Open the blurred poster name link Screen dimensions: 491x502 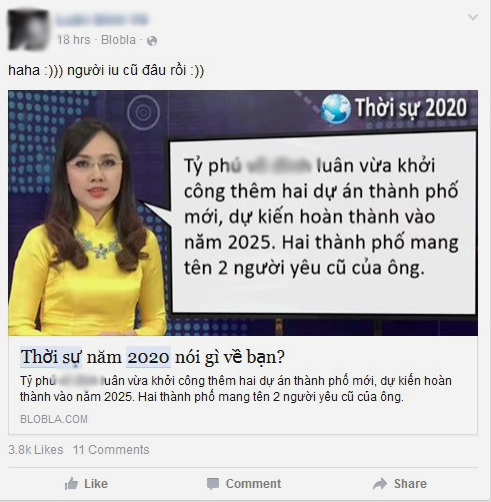[102, 20]
